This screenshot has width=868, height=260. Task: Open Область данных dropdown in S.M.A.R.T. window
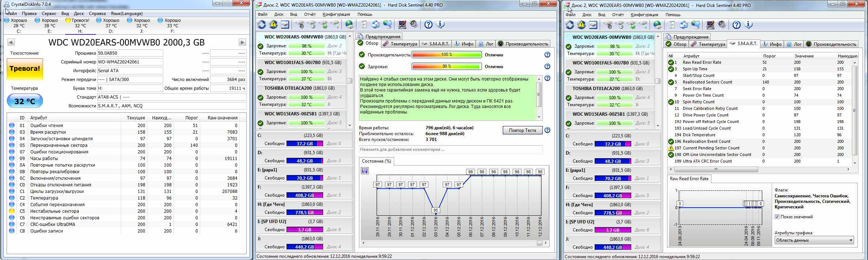[814, 240]
